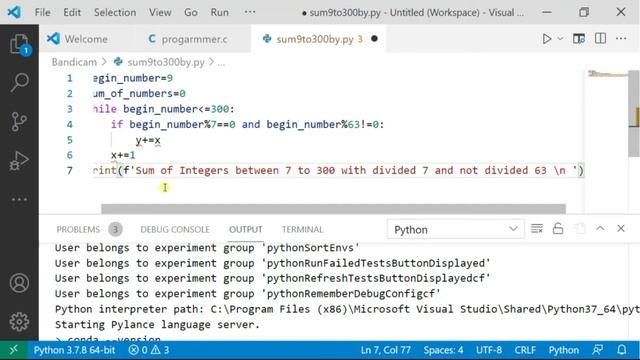Change file encoding UTF-8
Screen dimensions: 640x360
pyautogui.click(x=489, y=350)
